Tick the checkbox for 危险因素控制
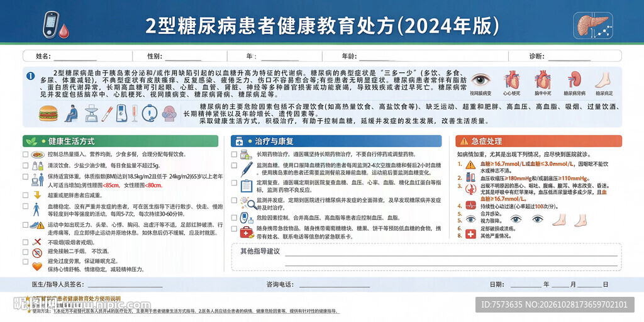The width and height of the screenshot is (644, 322). click(x=234, y=218)
